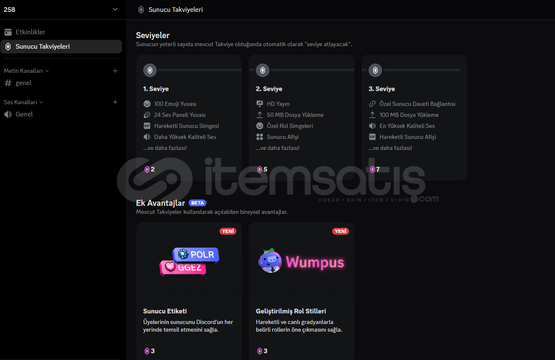Screen dimensions: 555x360
Task: Click the 2. Seviye progress bar
Action: (x=313, y=70)
